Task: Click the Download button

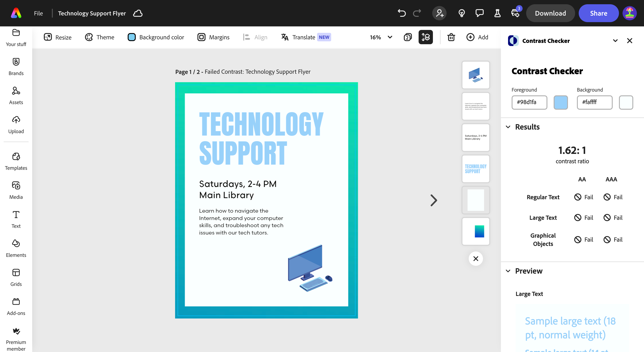Action: coord(550,13)
